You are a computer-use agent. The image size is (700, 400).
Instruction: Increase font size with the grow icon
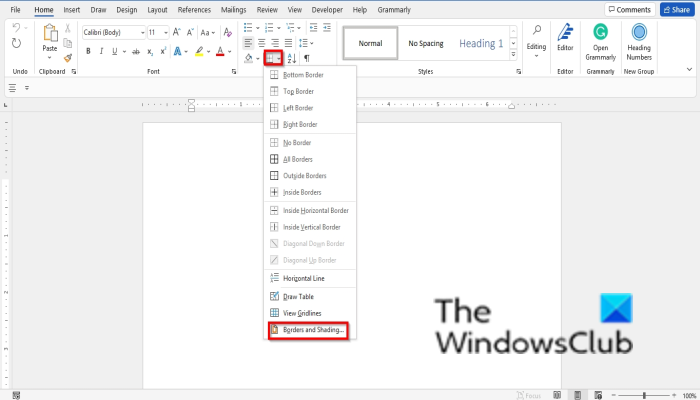[177, 32]
